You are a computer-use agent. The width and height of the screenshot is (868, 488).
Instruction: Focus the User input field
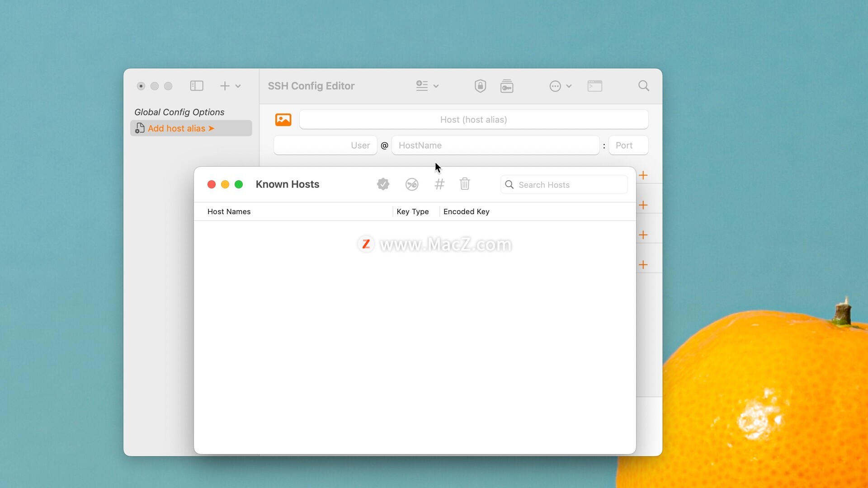[x=325, y=145]
